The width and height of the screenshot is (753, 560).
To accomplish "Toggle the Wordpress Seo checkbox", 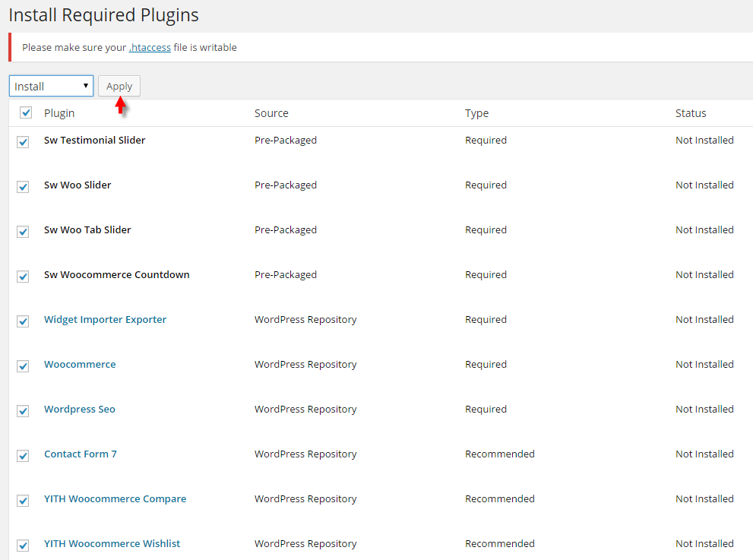I will pos(23,411).
